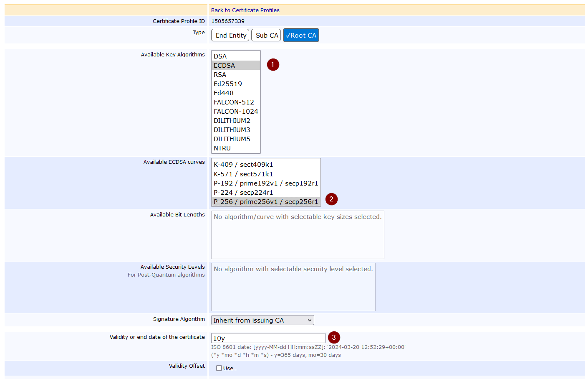Select the End Entity type

(230, 36)
